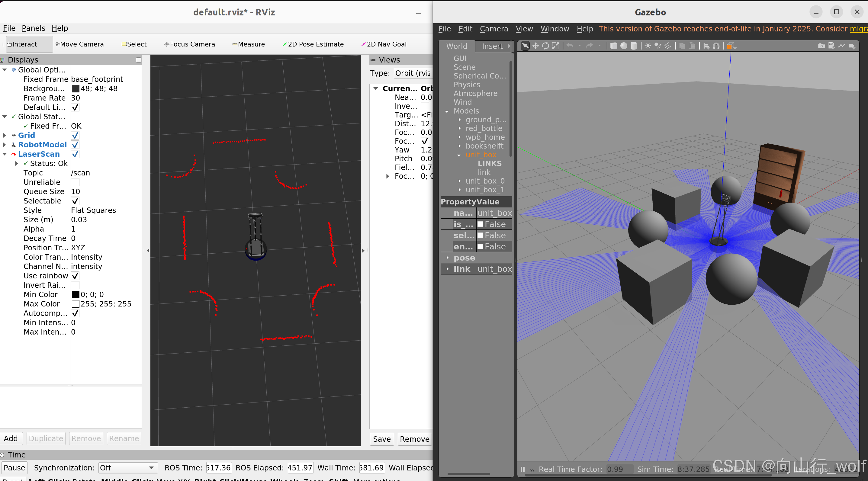The height and width of the screenshot is (481, 868).
Task: Collapse the Models tree in Gazebo
Action: pyautogui.click(x=447, y=111)
